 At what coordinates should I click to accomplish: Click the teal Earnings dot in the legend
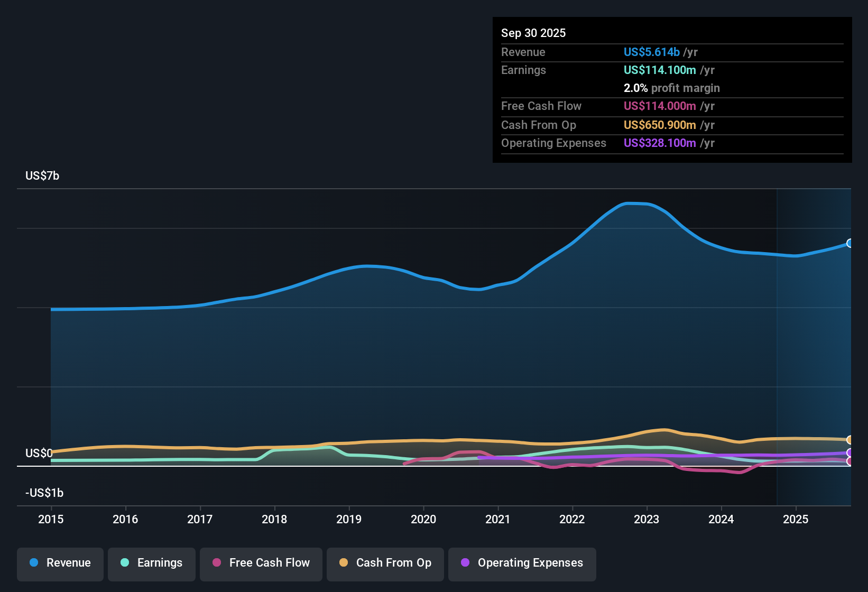tap(124, 563)
